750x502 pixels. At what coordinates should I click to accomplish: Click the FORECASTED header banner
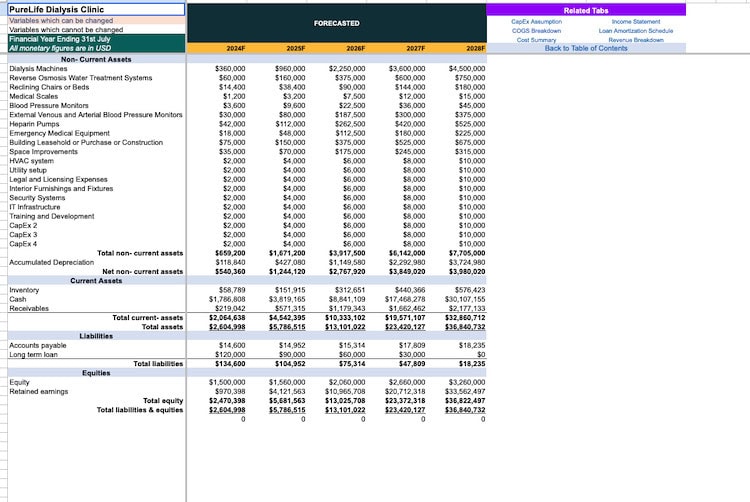337,23
